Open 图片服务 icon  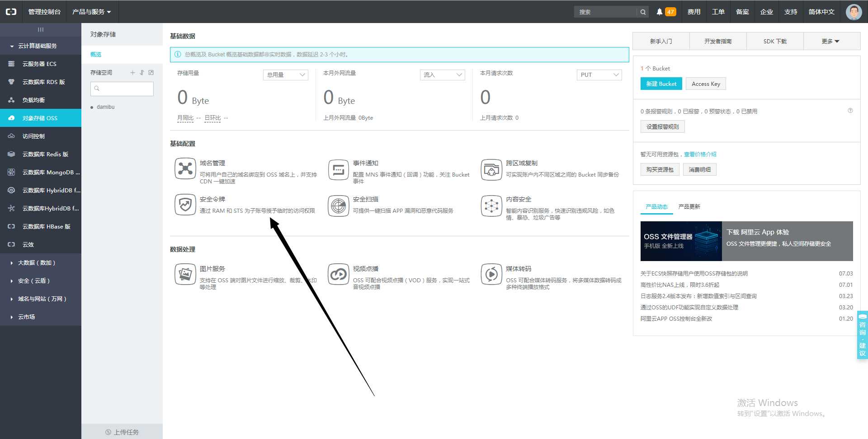coord(185,274)
